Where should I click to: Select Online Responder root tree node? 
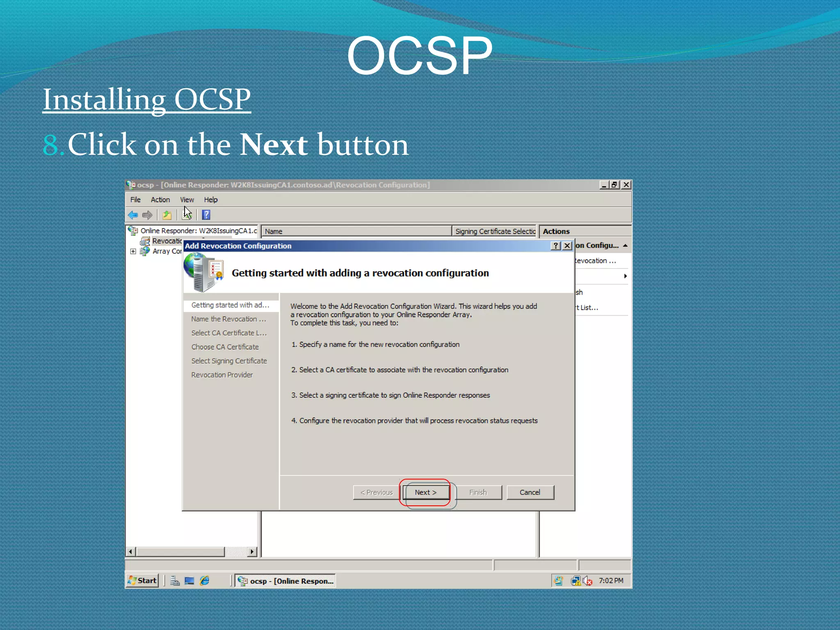click(x=199, y=231)
